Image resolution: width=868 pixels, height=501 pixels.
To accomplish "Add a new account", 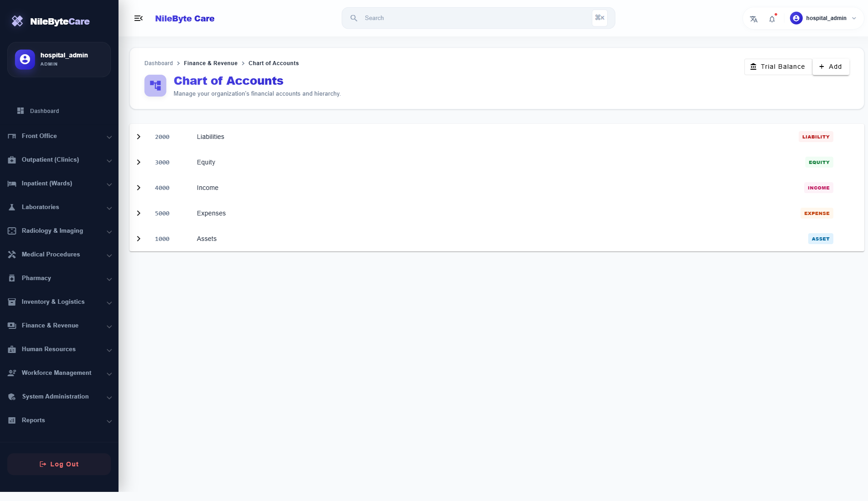I will tap(831, 66).
